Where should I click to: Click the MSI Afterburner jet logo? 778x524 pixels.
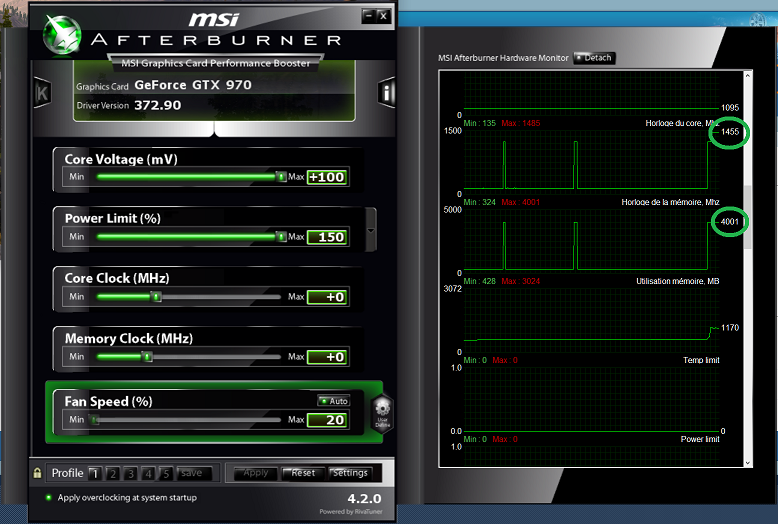click(62, 35)
